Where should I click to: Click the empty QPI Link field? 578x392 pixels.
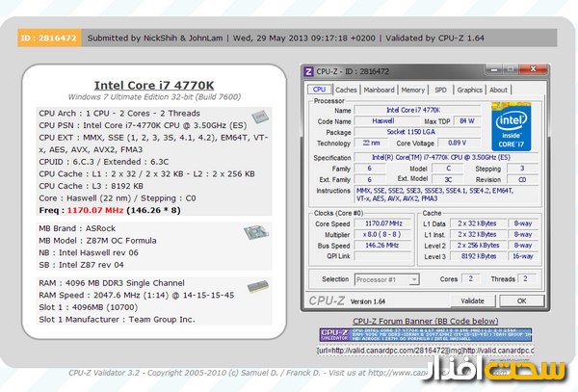click(x=383, y=256)
